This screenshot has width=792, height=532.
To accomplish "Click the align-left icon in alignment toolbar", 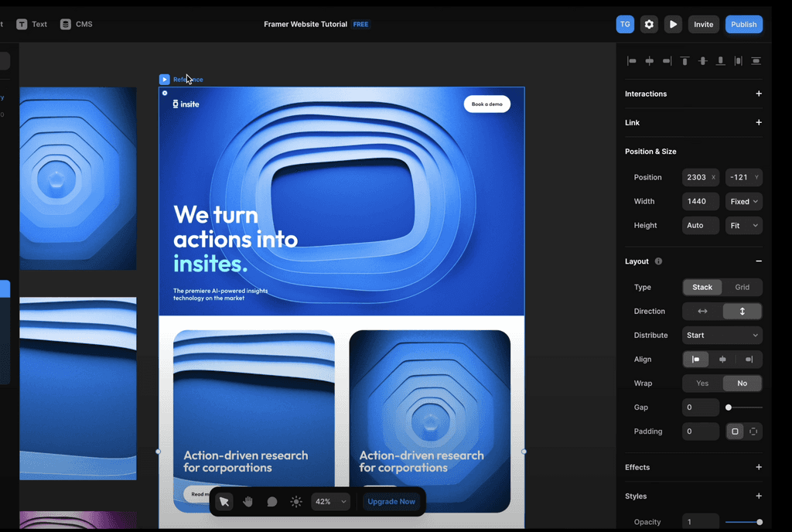I will [x=630, y=60].
